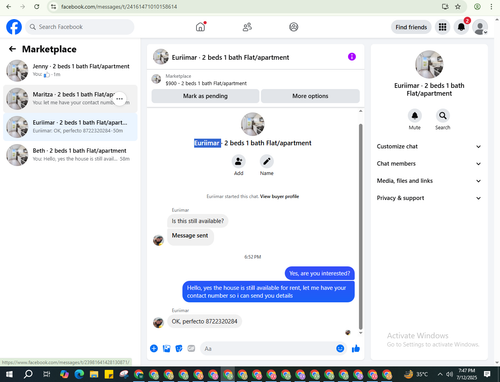Open the account profile menu
500x382 pixels.
click(x=480, y=27)
